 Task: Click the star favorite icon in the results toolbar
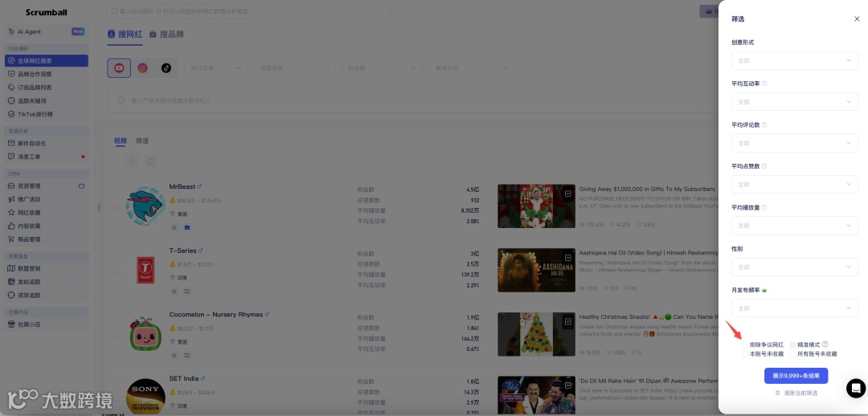click(x=132, y=161)
